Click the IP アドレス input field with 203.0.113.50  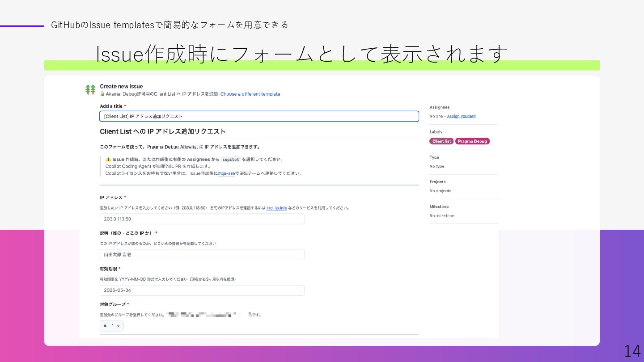pos(202,219)
